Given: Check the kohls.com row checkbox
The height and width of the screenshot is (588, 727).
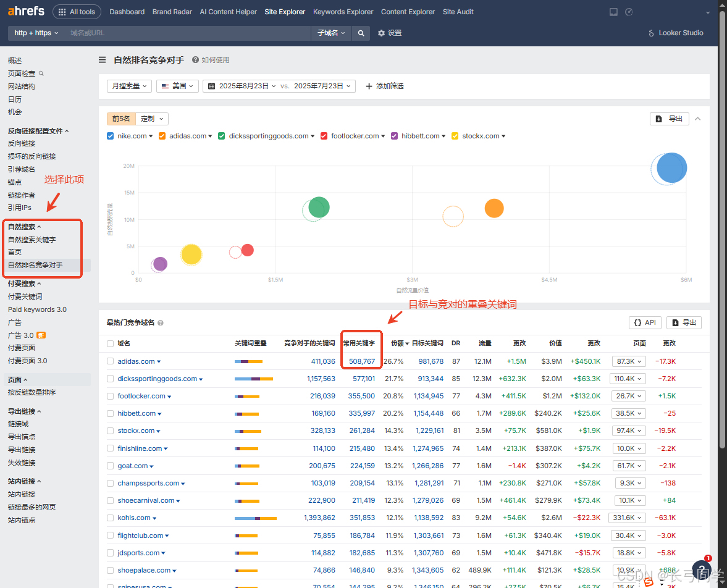Looking at the screenshot, I should tap(110, 518).
